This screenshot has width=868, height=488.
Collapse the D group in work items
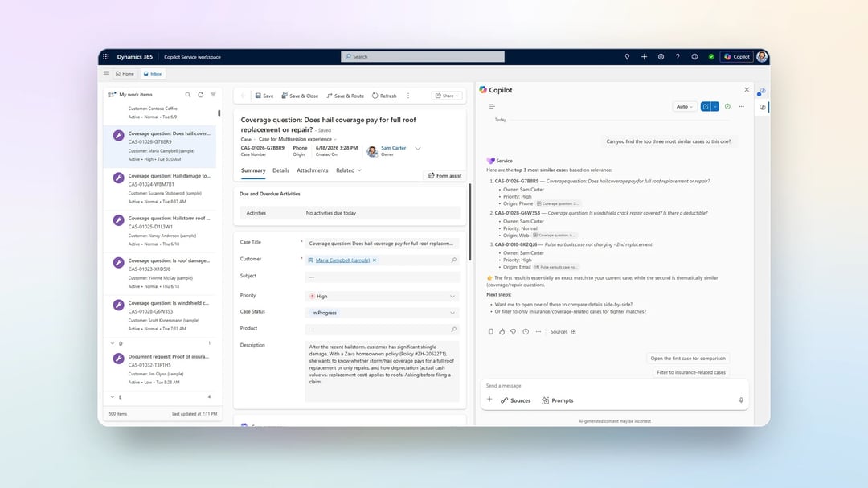[x=113, y=343]
